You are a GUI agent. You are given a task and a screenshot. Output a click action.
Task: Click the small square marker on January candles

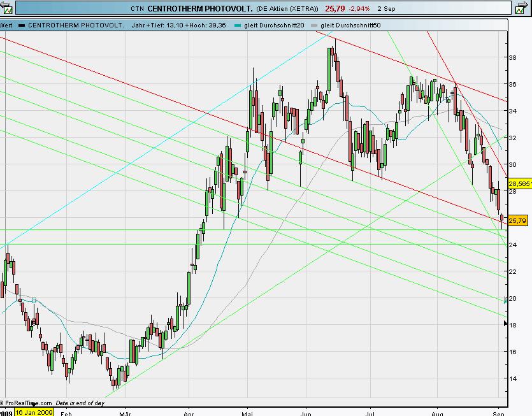(x=34, y=298)
